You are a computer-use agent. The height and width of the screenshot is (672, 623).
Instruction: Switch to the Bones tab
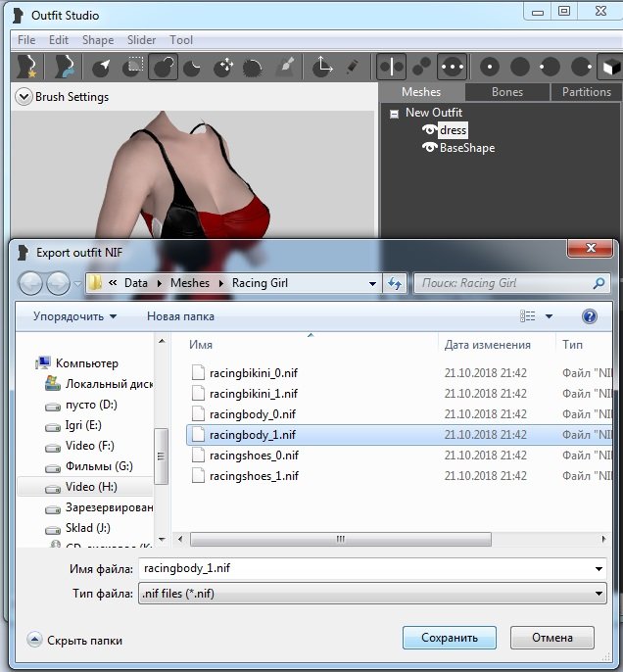[x=506, y=92]
